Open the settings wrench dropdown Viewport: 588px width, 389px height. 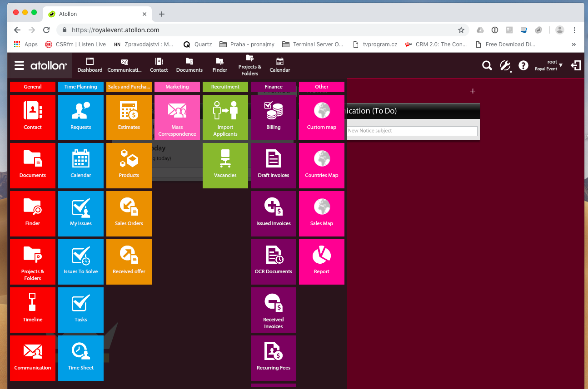click(x=505, y=66)
